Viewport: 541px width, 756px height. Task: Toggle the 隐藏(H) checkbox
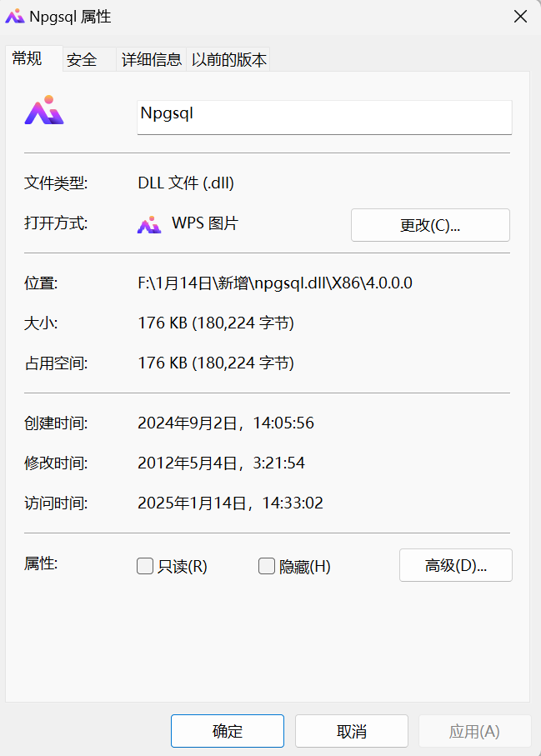[267, 567]
